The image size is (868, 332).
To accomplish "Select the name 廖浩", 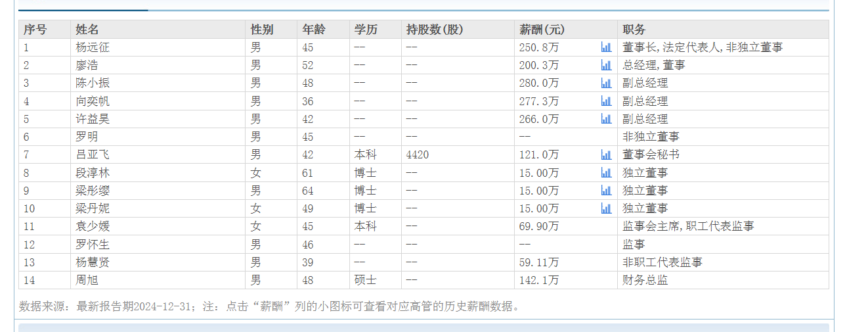I will coord(87,65).
